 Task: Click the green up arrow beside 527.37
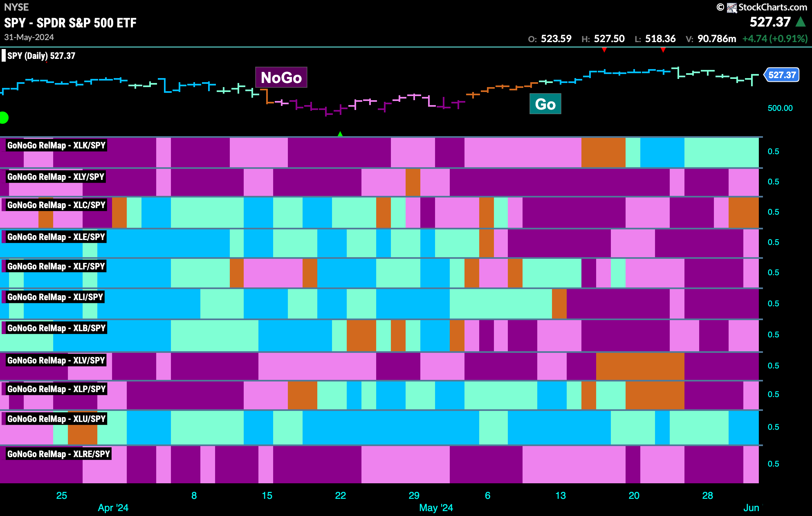tap(801, 22)
